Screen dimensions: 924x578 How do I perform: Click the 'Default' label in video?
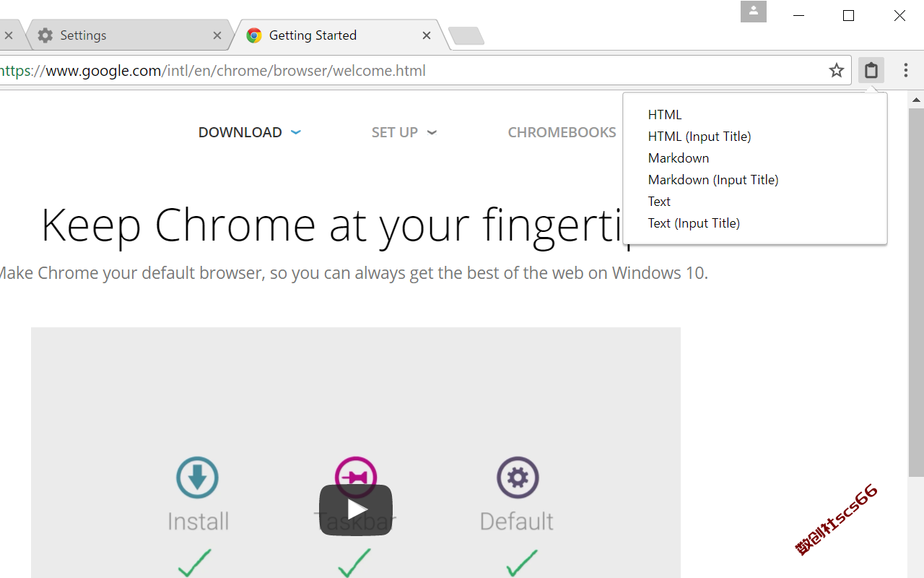coord(517,521)
